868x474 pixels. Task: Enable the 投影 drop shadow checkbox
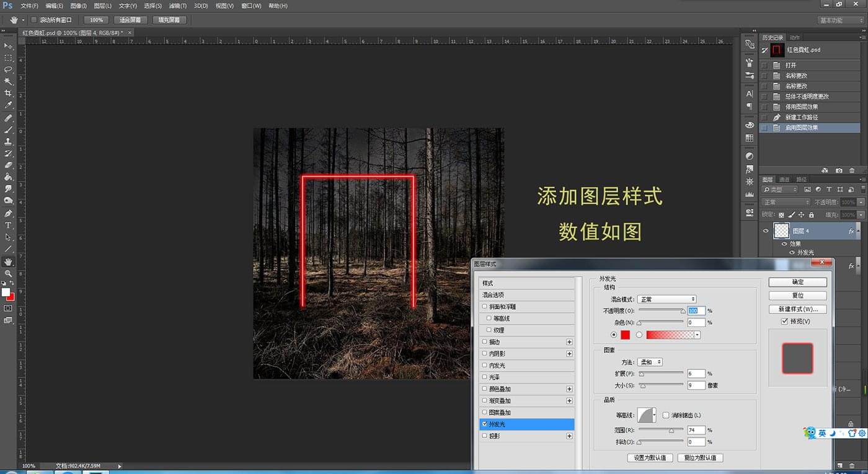click(x=485, y=436)
